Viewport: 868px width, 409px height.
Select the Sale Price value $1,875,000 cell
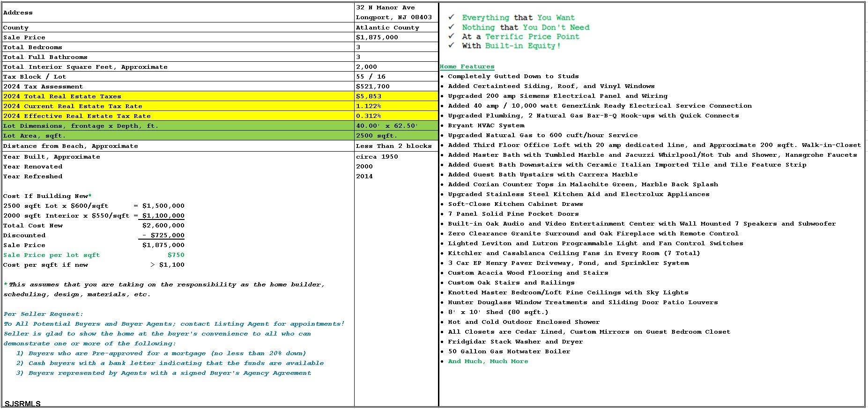coord(377,37)
